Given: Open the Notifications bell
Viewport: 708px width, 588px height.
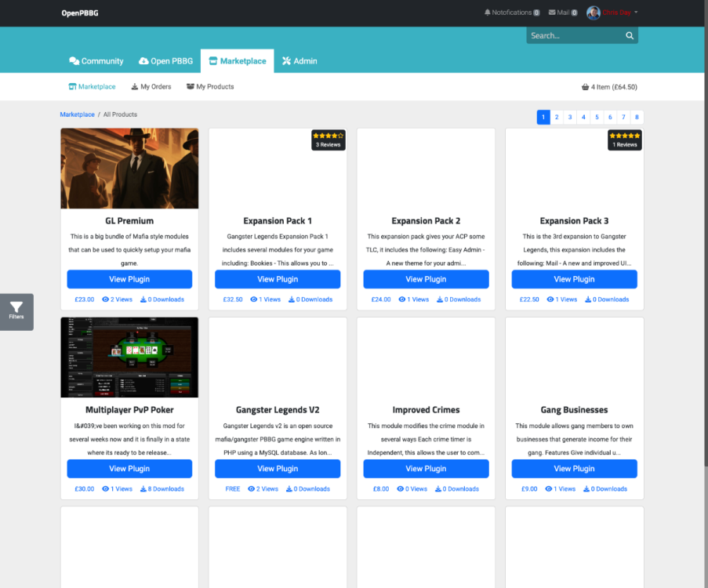Looking at the screenshot, I should pos(488,13).
